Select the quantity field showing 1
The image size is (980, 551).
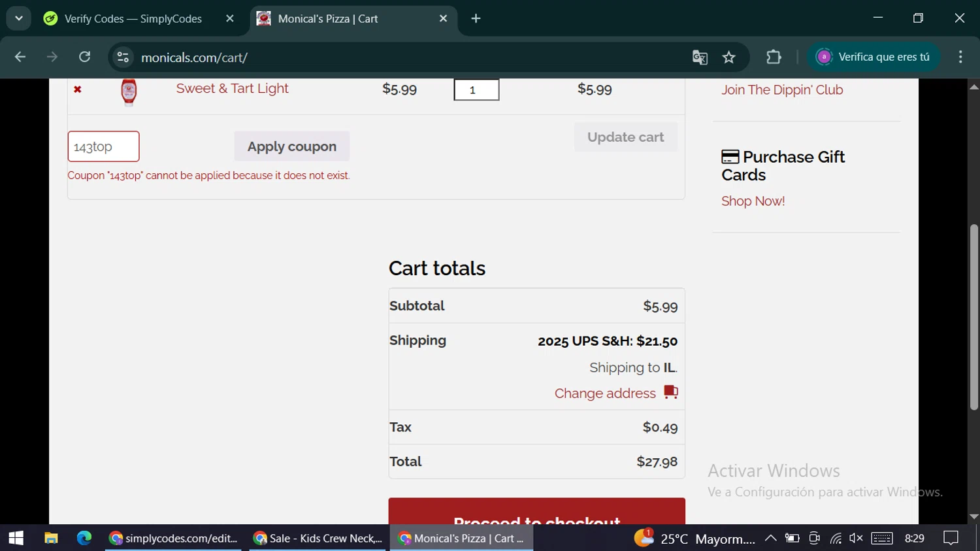click(476, 90)
